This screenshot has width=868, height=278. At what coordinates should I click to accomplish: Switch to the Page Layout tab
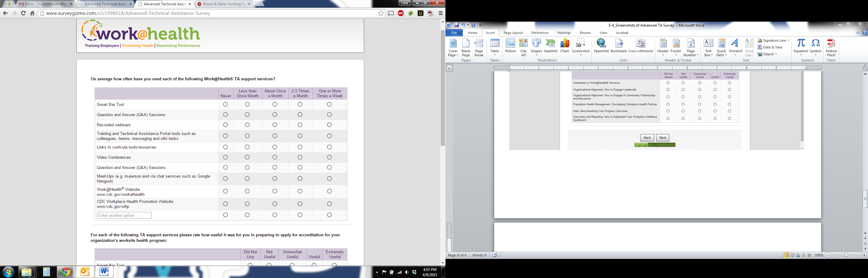point(513,33)
